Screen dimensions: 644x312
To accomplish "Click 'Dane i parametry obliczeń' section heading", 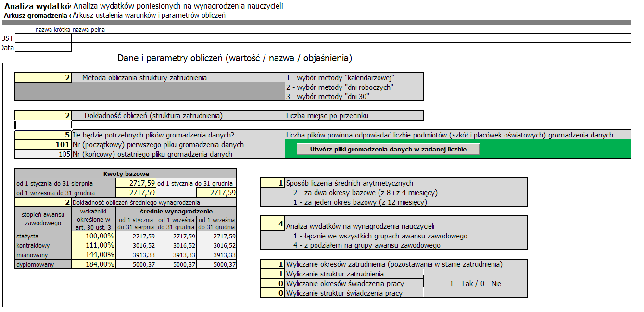I will pos(235,58).
